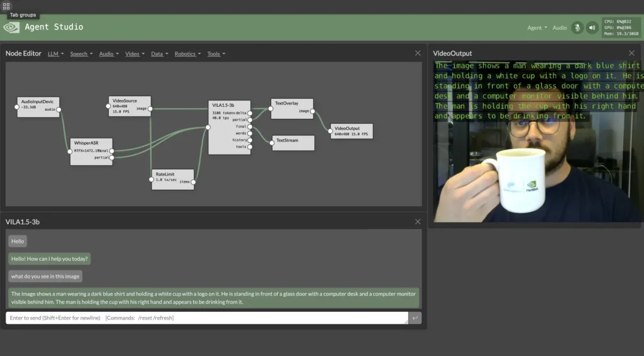
Task: Toggle the muted microphone button
Action: (x=577, y=28)
